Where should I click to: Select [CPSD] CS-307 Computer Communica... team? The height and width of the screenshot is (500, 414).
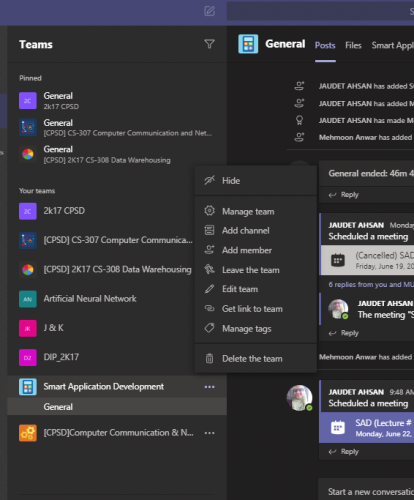118,240
